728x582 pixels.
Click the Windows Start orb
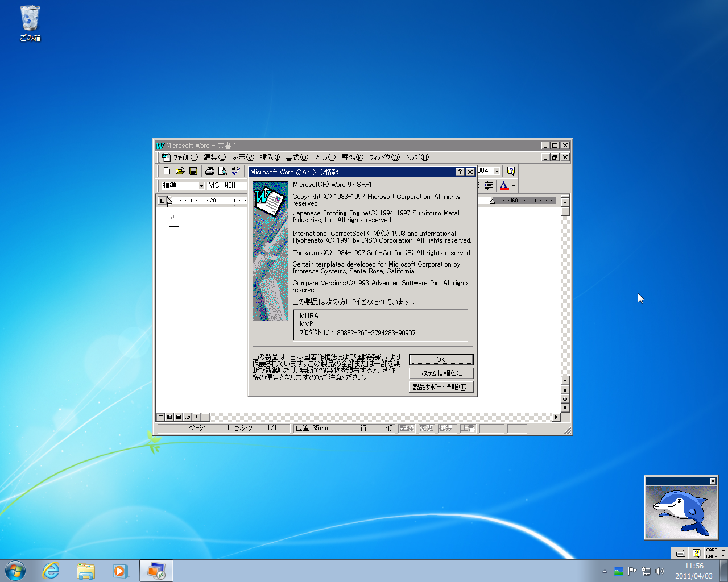(15, 571)
